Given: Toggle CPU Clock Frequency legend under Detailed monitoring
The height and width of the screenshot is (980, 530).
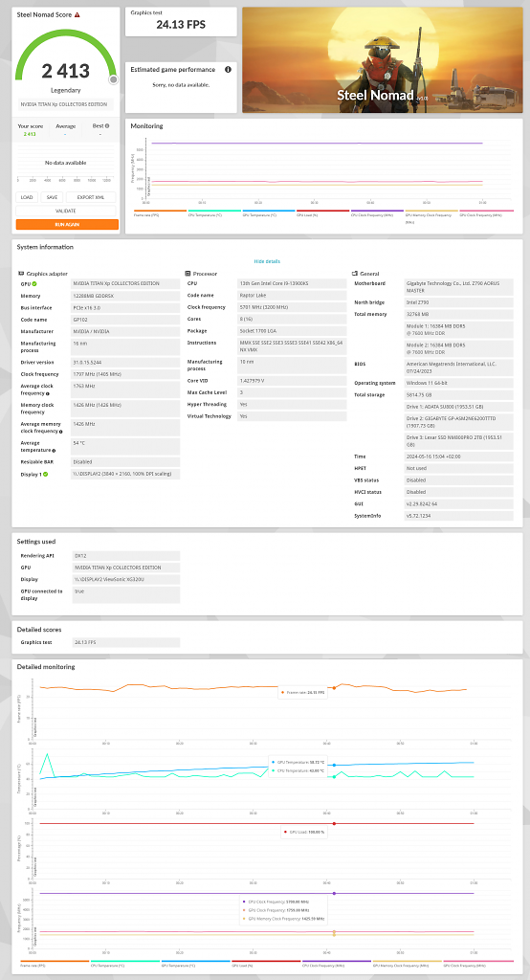Looking at the screenshot, I should pyautogui.click(x=337, y=965).
